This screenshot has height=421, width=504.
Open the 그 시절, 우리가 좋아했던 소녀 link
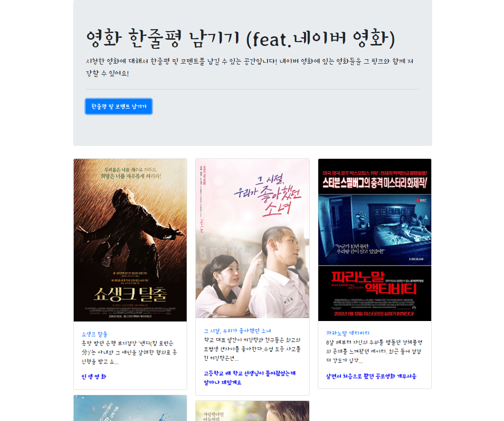pos(237,331)
